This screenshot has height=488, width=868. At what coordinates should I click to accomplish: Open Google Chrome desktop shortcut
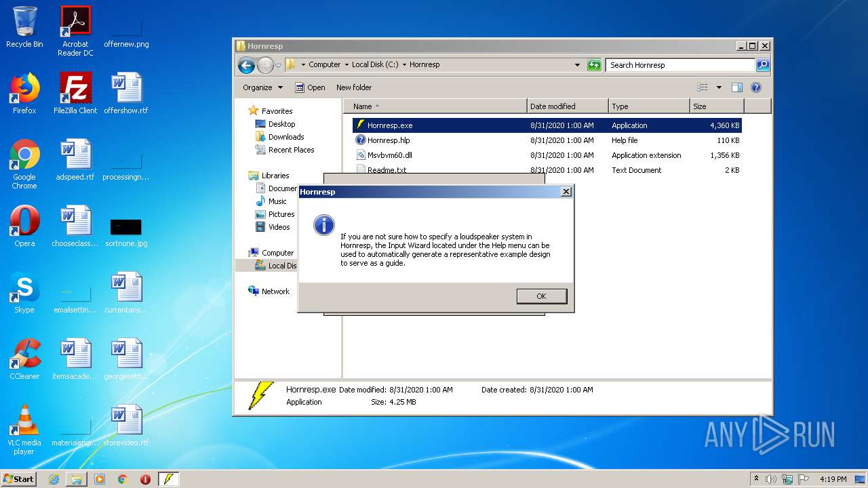[x=24, y=164]
